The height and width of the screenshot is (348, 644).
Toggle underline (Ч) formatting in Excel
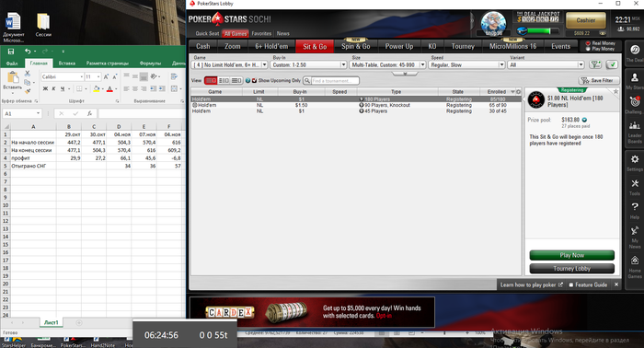click(63, 88)
